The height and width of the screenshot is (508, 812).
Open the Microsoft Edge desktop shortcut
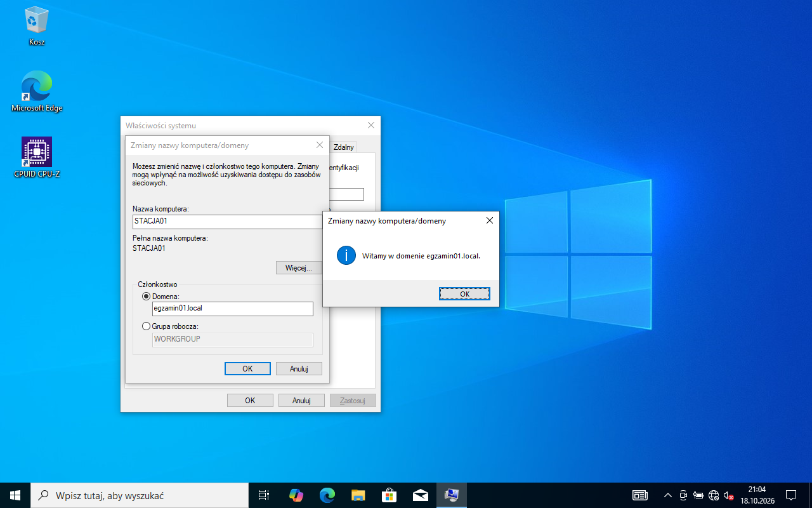click(x=37, y=92)
